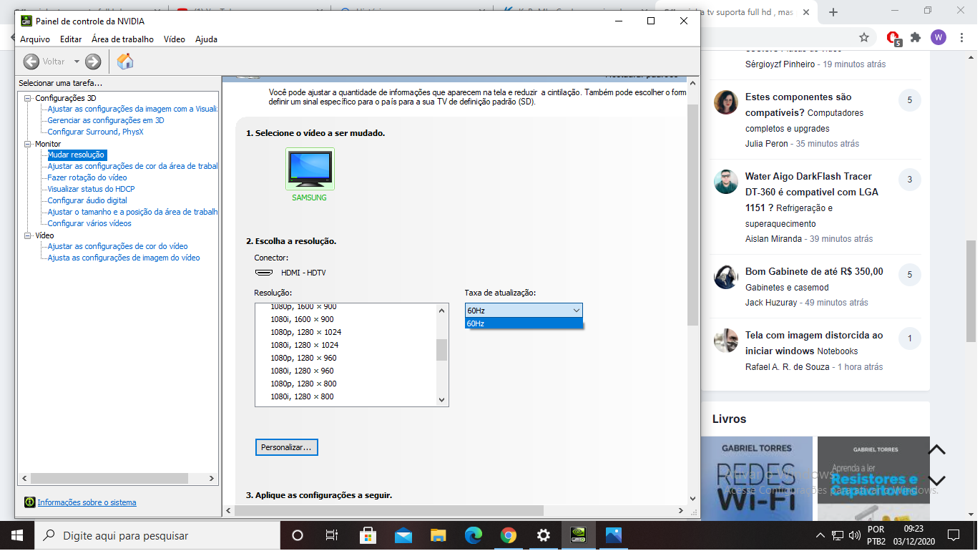Open Bom Gabinete de até R$ 350,00 topic
Image resolution: width=980 pixels, height=551 pixels.
(814, 271)
